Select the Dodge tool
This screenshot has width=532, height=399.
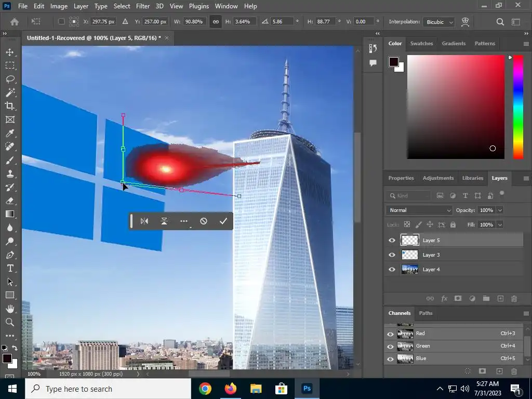tap(10, 241)
